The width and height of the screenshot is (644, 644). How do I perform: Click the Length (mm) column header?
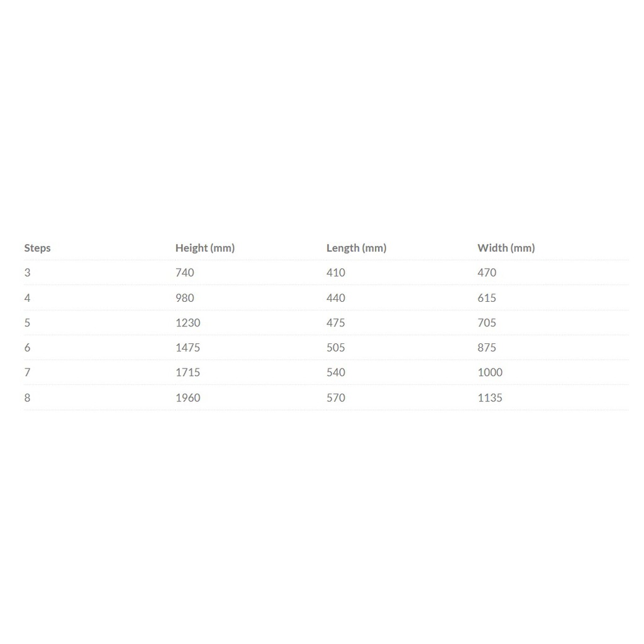[x=356, y=248]
